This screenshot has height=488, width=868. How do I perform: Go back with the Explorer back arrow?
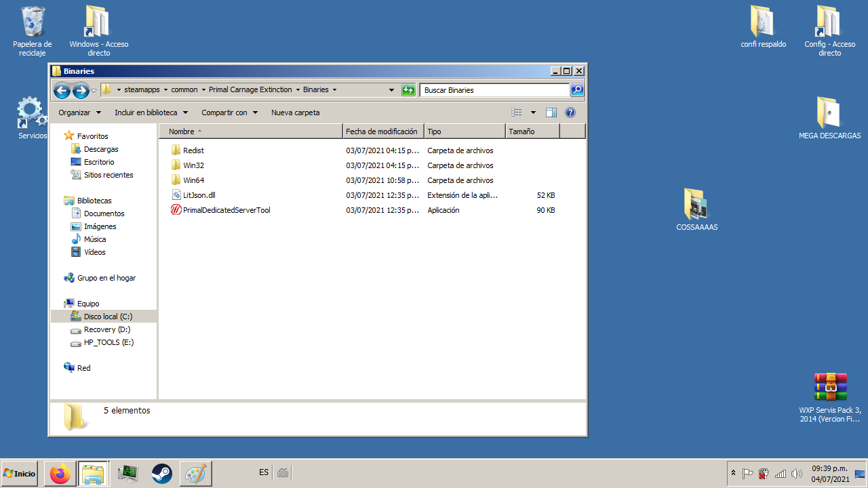(62, 90)
